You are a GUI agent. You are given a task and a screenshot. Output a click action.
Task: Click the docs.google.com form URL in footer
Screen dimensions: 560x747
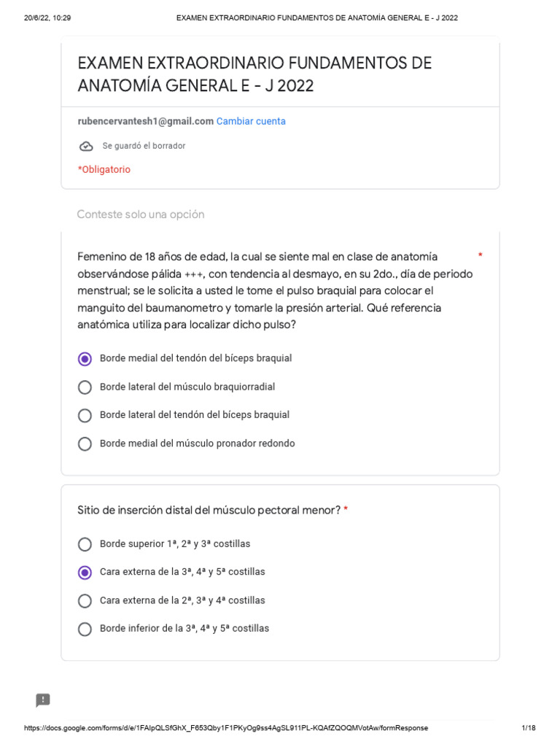click(226, 728)
